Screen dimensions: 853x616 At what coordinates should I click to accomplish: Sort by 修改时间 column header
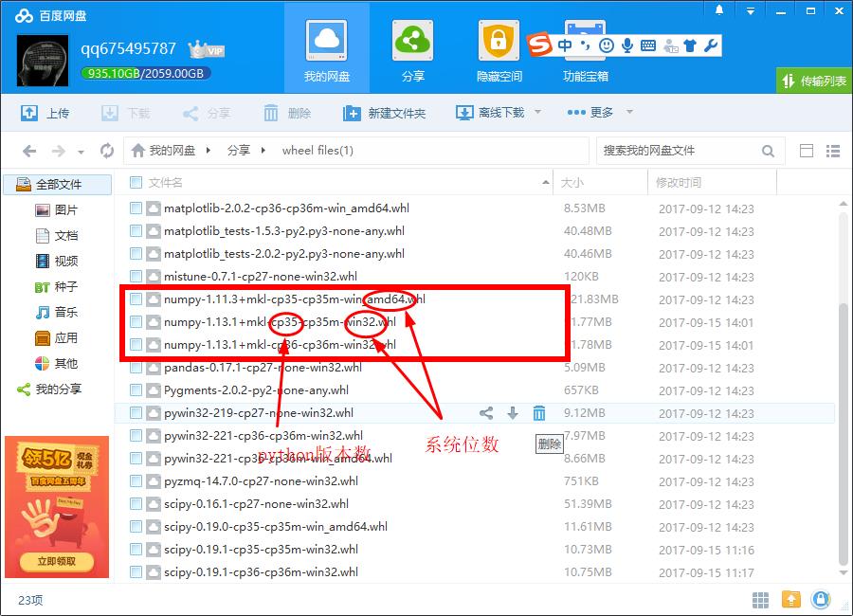pyautogui.click(x=712, y=182)
